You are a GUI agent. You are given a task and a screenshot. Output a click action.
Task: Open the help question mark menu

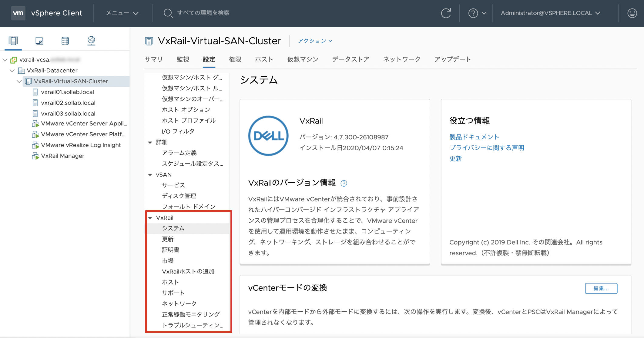(477, 13)
